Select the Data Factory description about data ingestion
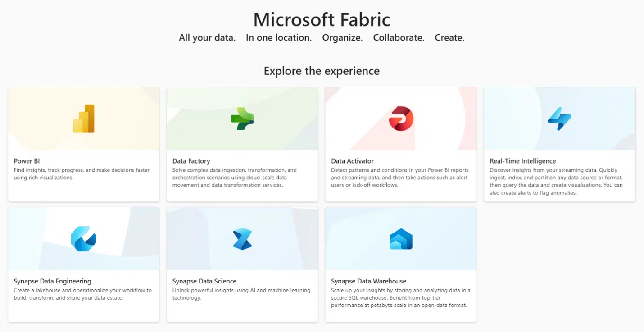The height and width of the screenshot is (333, 644). tap(235, 178)
